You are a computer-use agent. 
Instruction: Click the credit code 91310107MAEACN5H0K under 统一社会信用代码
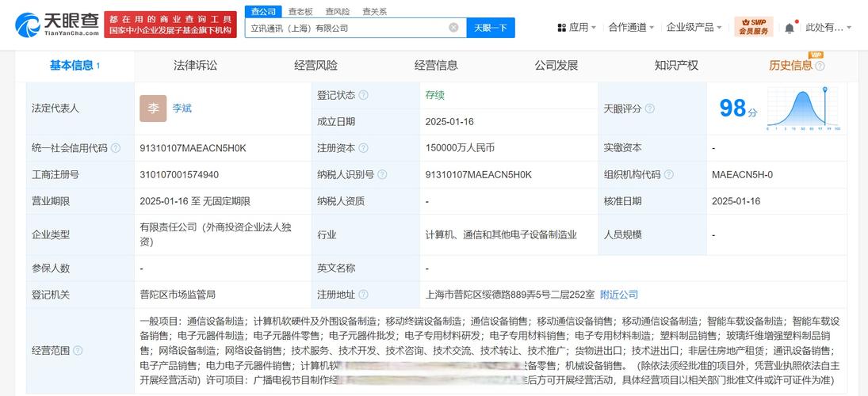[x=193, y=148]
